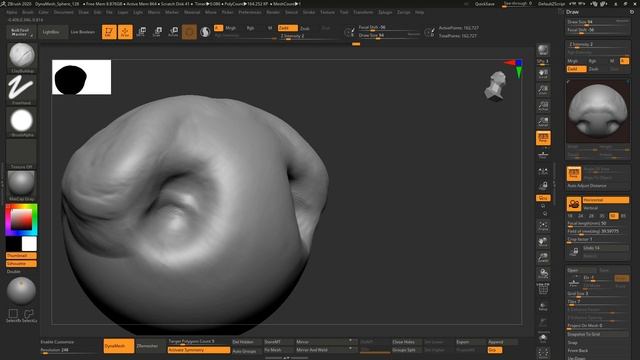640x360 pixels.
Task: Toggle the Qxyz rotation button
Action: pos(543,198)
